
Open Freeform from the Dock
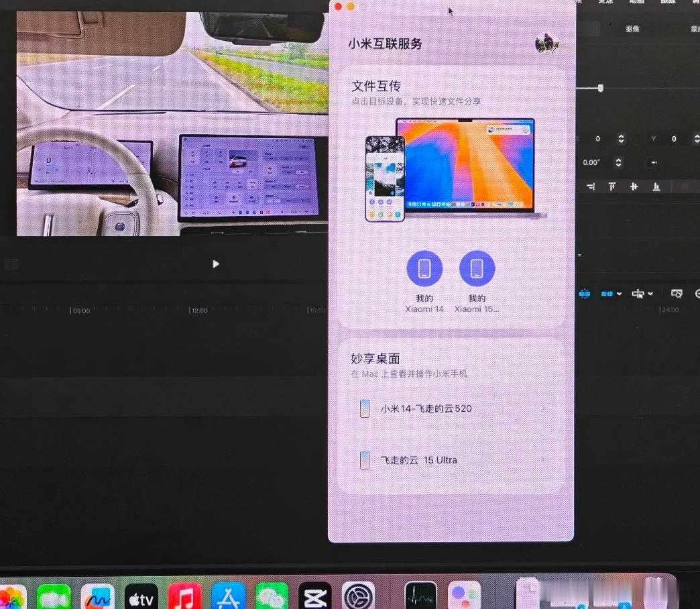(97, 596)
